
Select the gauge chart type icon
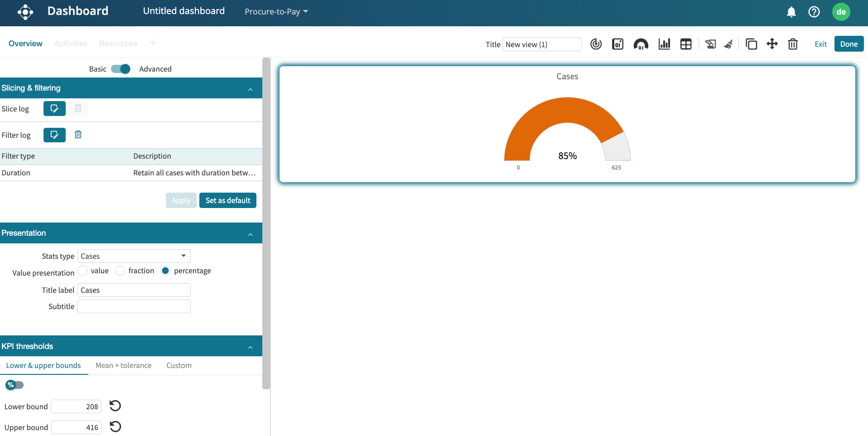coord(641,44)
